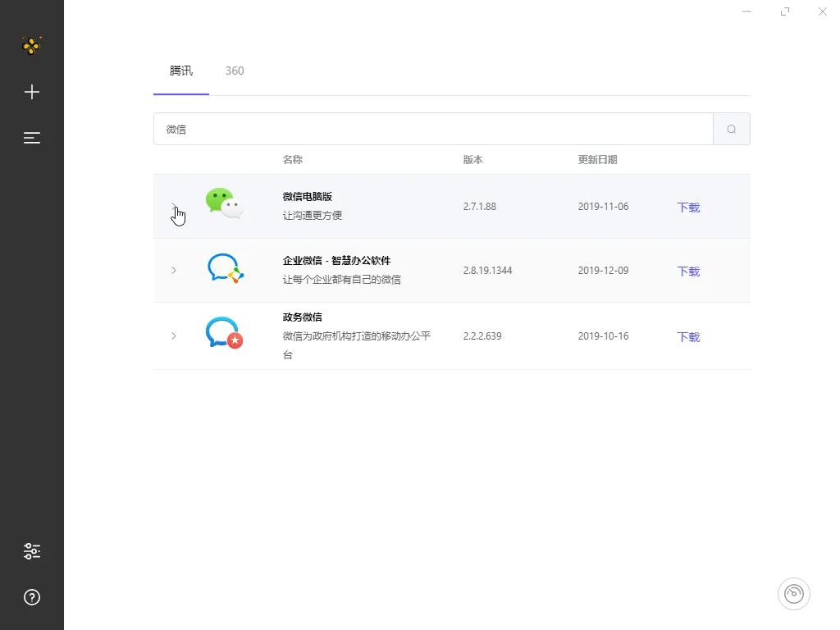Expand the 企业微信 row chevron
The height and width of the screenshot is (630, 840).
174,271
